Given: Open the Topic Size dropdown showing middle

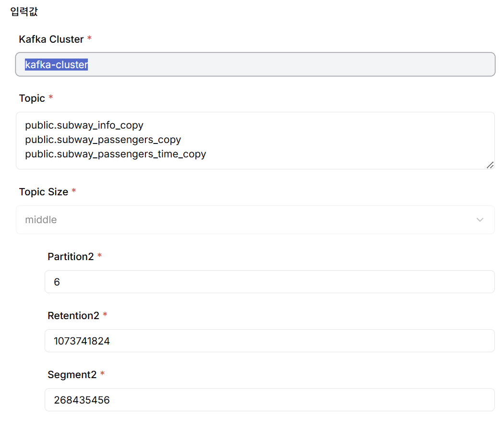Looking at the screenshot, I should click(x=255, y=220).
